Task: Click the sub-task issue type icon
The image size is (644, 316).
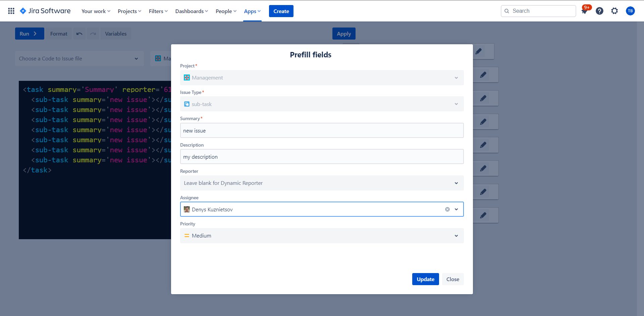Action: pyautogui.click(x=187, y=104)
